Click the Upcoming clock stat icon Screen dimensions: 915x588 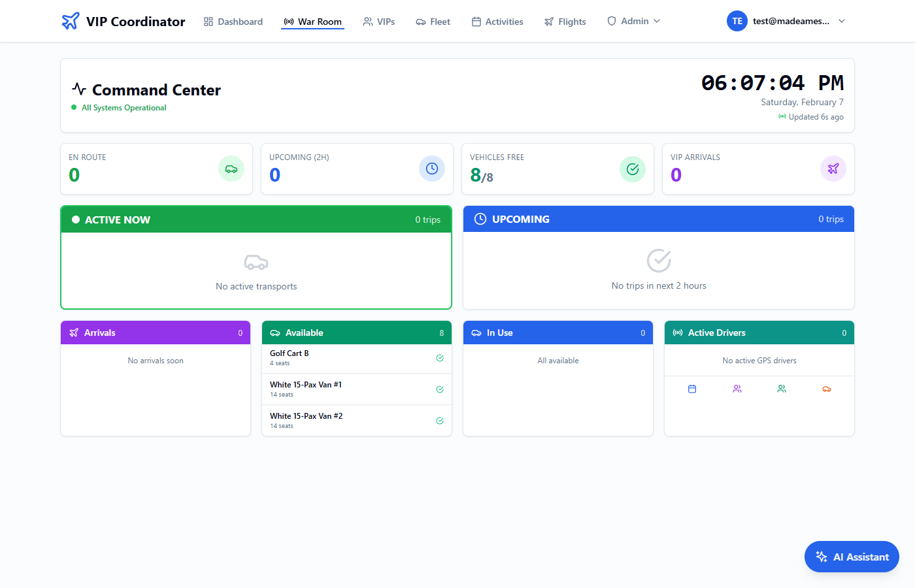(432, 169)
